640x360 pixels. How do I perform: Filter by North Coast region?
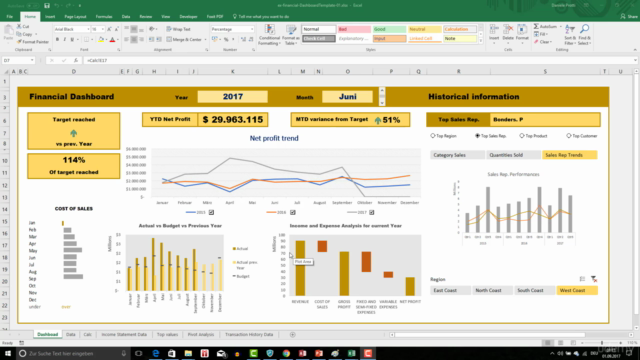coord(492,290)
